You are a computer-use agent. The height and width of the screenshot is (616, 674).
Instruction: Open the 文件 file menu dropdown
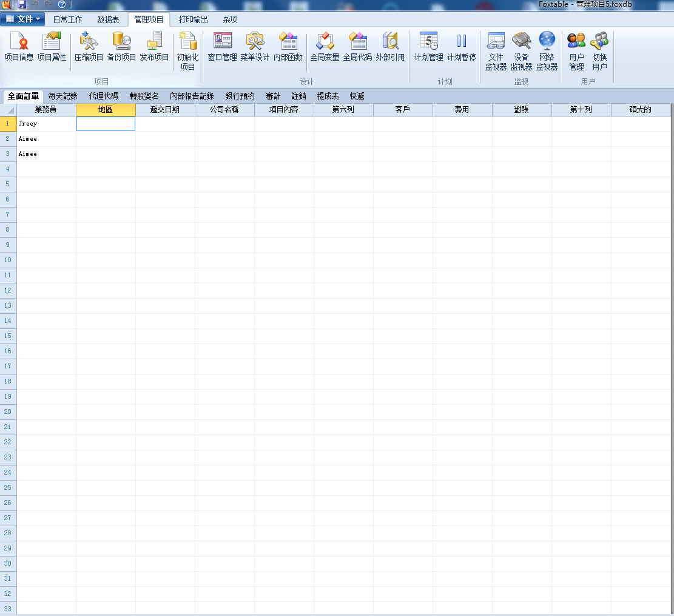[x=23, y=19]
